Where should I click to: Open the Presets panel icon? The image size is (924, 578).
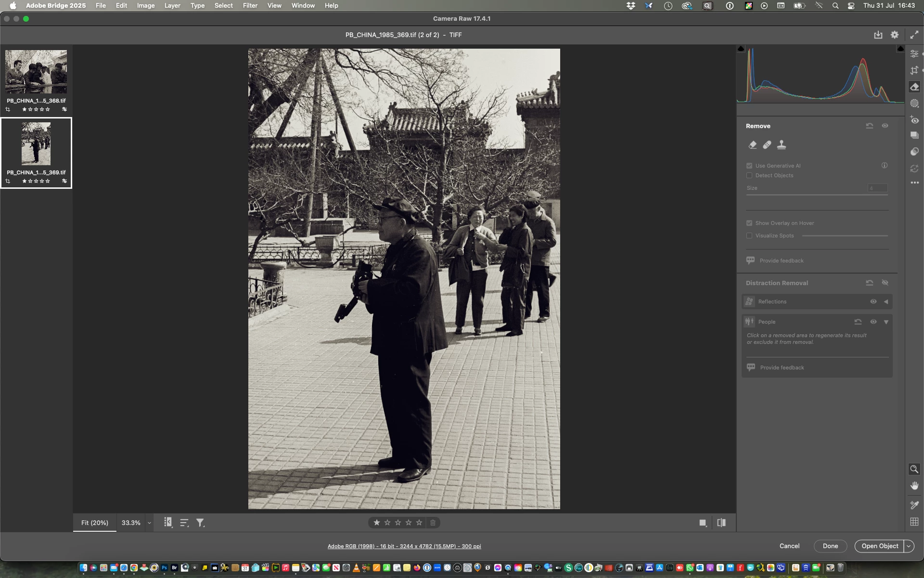(x=914, y=152)
